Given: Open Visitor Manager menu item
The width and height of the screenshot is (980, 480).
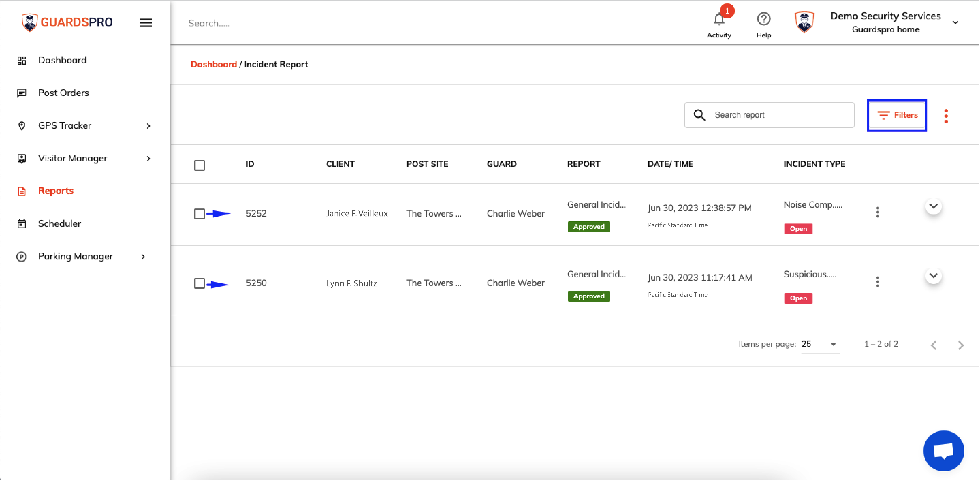Looking at the screenshot, I should click(73, 158).
